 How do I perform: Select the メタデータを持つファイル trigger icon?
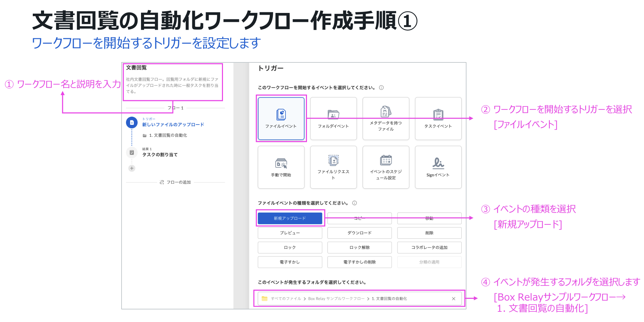point(386,112)
